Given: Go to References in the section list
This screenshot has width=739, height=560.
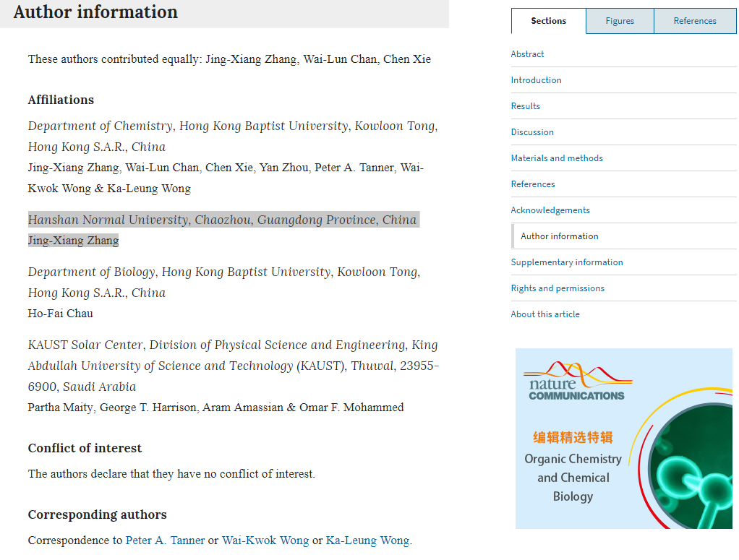Looking at the screenshot, I should tap(533, 184).
